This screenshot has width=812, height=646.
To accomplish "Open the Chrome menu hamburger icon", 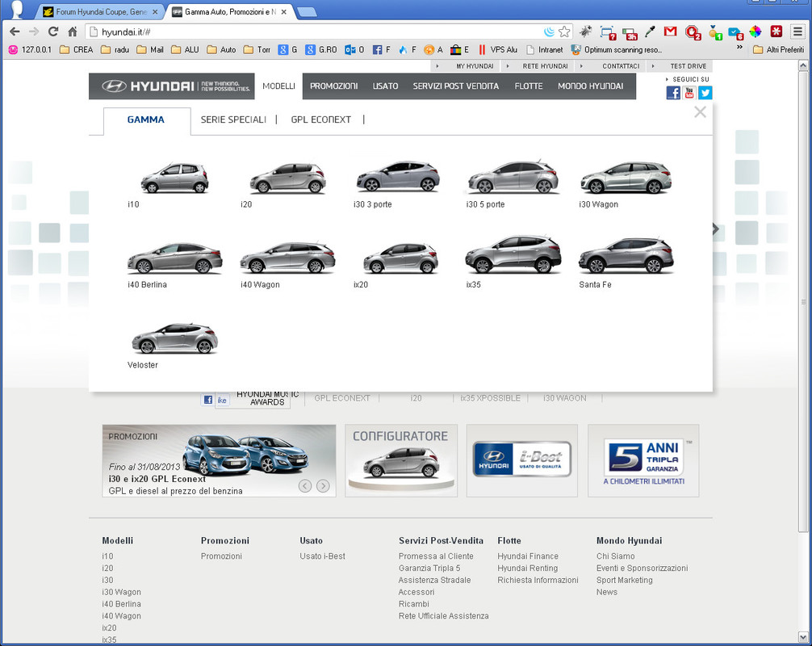I will tap(798, 32).
